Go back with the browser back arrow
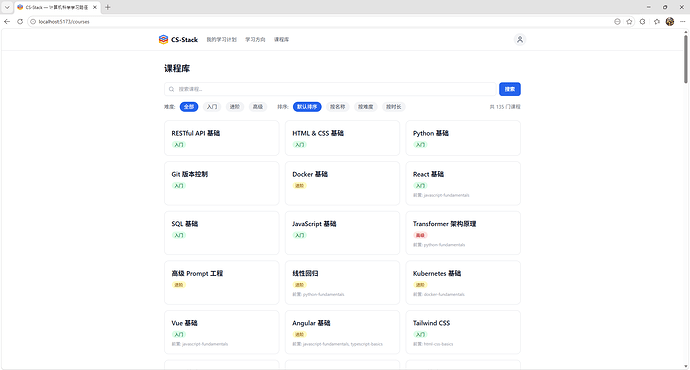690x370 pixels. (7, 22)
